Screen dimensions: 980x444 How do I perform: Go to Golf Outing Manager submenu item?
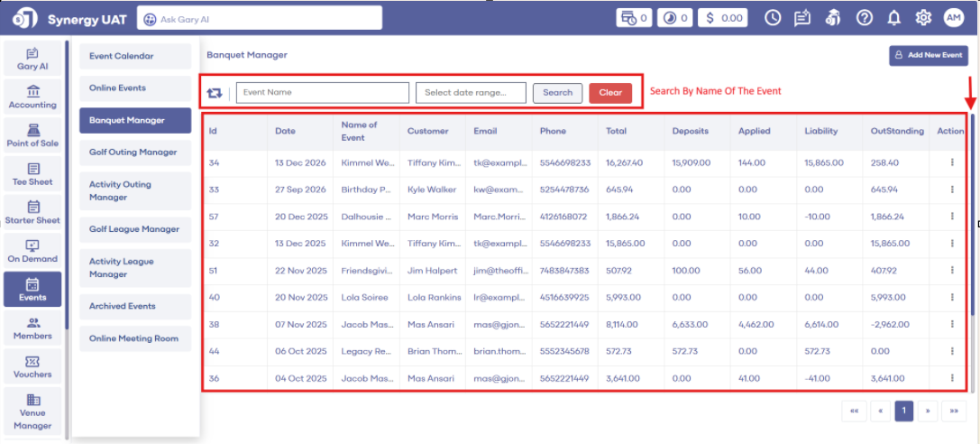point(134,153)
